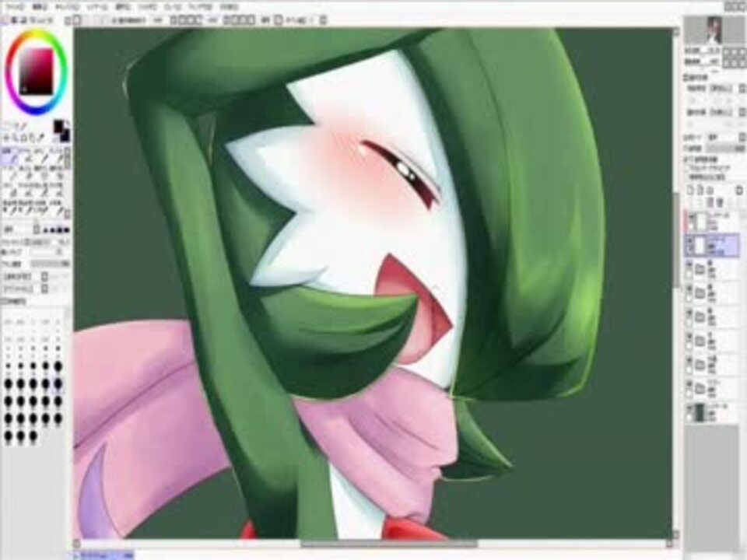This screenshot has height=560, width=747.
Task: Create a new normal layer
Action: 690,190
